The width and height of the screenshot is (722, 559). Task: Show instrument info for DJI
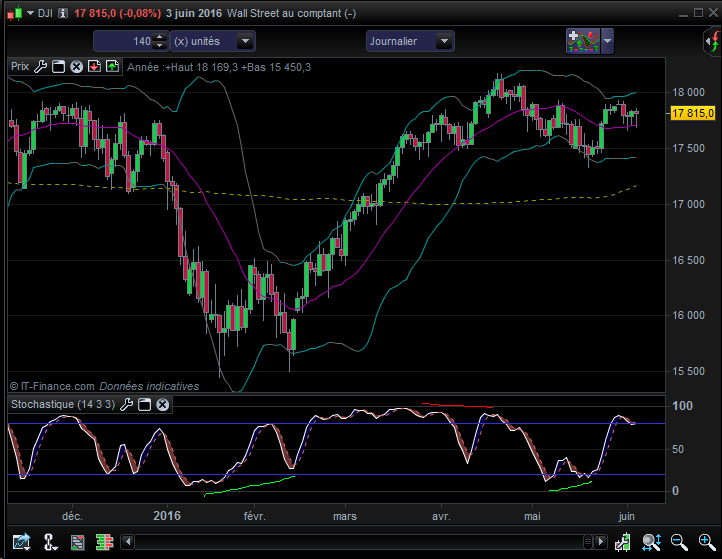63,13
